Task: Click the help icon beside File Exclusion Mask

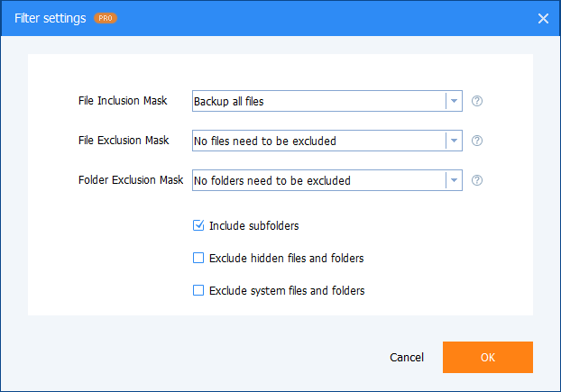Action: tap(477, 141)
